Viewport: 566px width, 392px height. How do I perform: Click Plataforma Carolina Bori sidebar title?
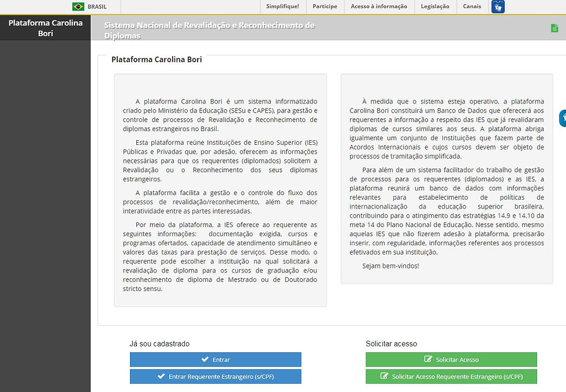coord(46,28)
